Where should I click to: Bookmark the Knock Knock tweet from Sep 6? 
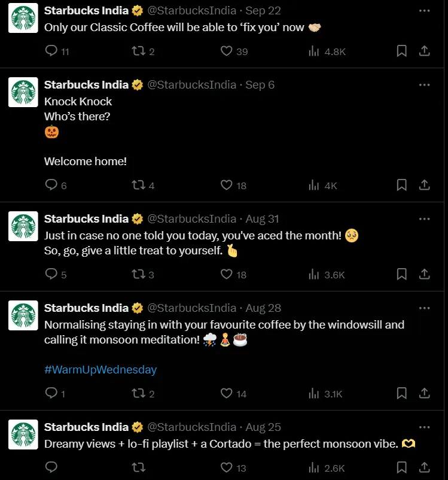point(401,185)
